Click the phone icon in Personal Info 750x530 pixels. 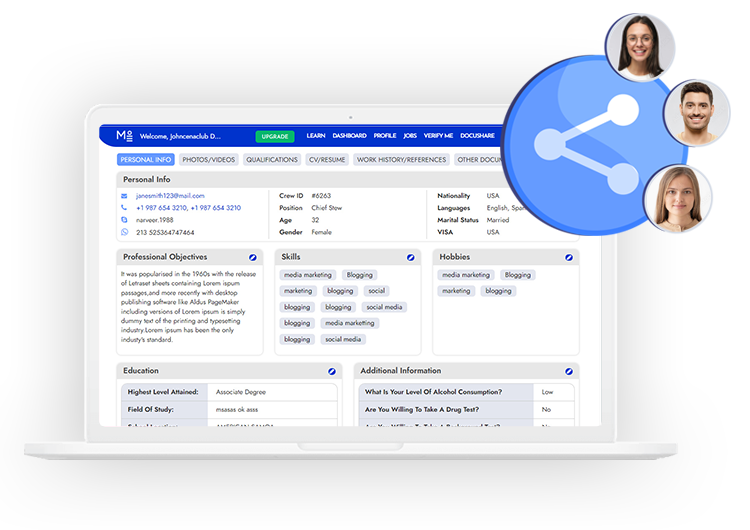pos(125,208)
